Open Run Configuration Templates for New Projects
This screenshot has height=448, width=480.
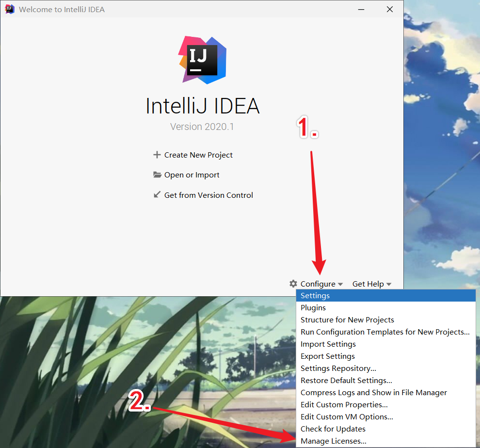click(x=386, y=332)
